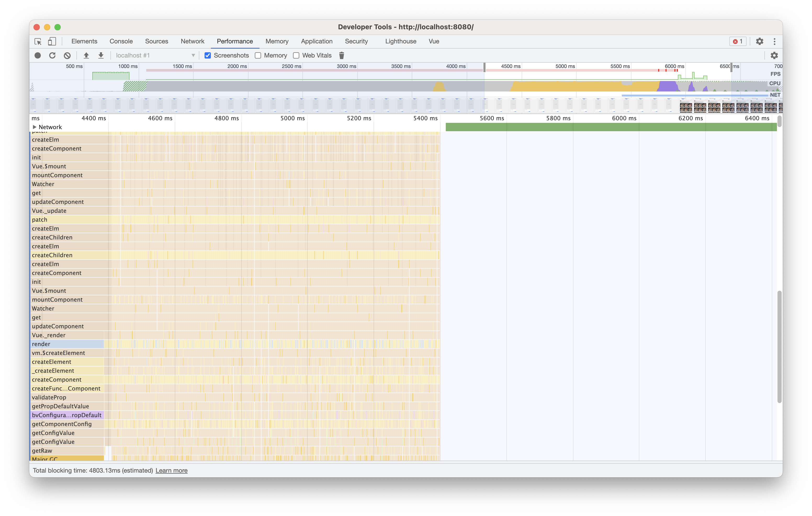812x516 pixels.
Task: Disable the Screenshots checkbox
Action: tap(207, 55)
